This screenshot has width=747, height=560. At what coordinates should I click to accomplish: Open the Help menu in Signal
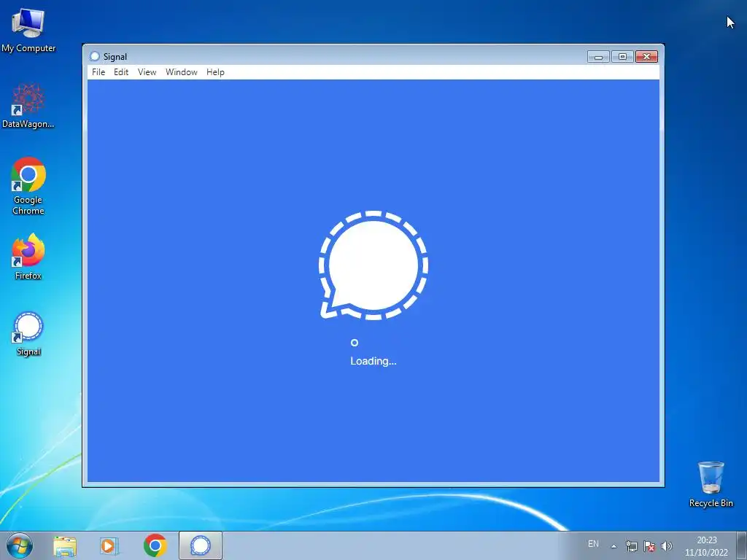point(215,72)
